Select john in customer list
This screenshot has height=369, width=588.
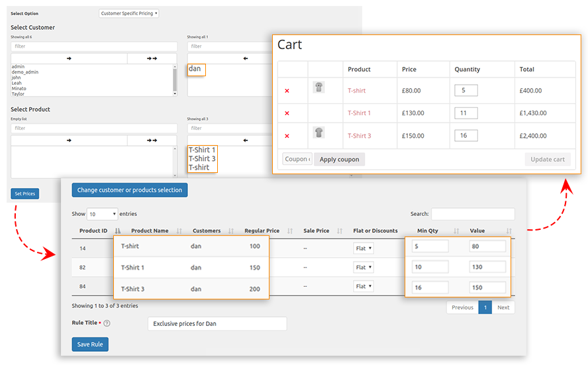pos(16,78)
